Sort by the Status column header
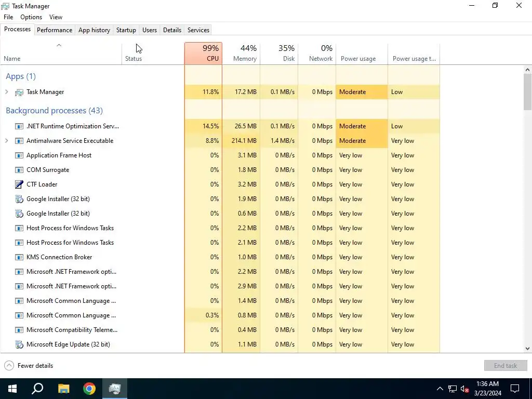Image resolution: width=532 pixels, height=399 pixels. [x=153, y=54]
